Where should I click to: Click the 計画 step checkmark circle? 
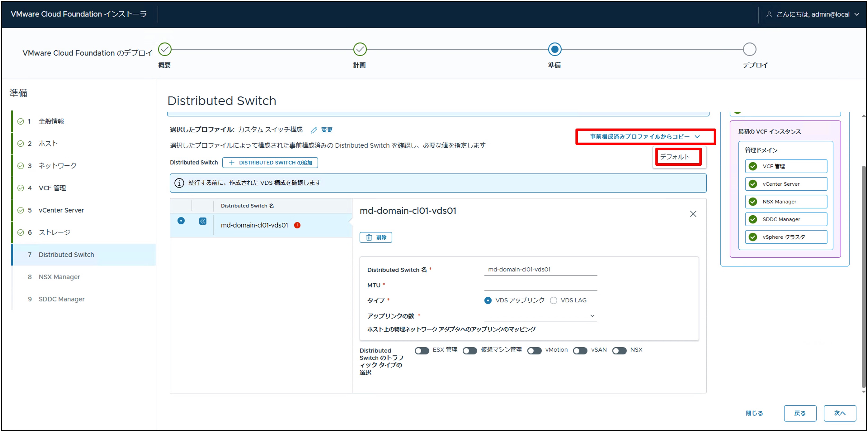pos(360,50)
